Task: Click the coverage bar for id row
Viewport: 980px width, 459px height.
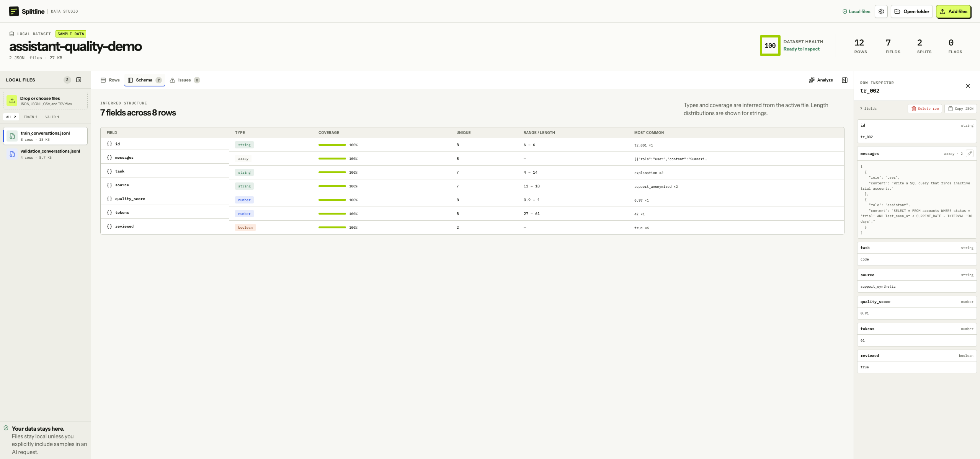Action: (x=332, y=145)
